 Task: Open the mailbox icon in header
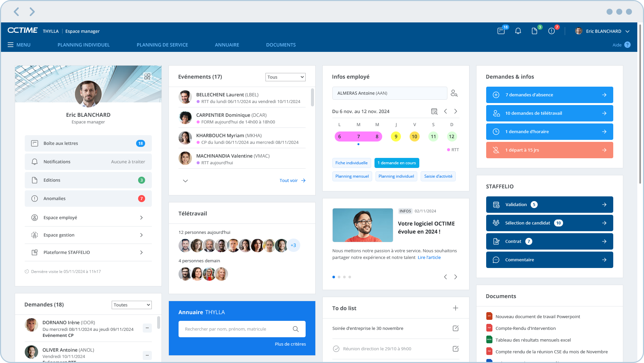[x=501, y=31]
